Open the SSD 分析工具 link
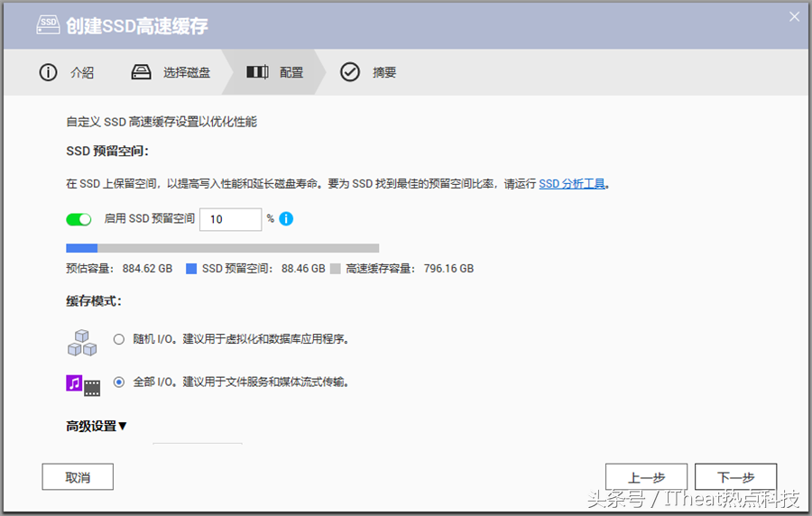The image size is (812, 516). (572, 184)
